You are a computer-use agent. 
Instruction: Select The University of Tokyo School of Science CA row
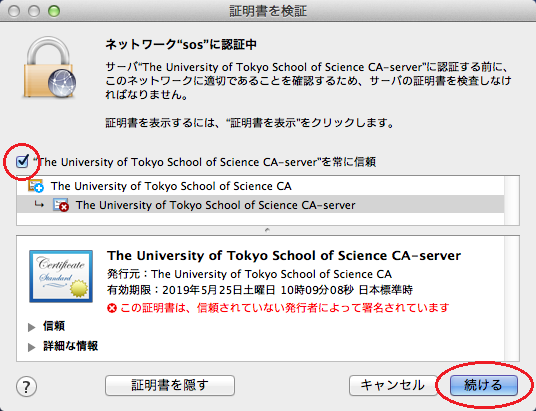260,186
